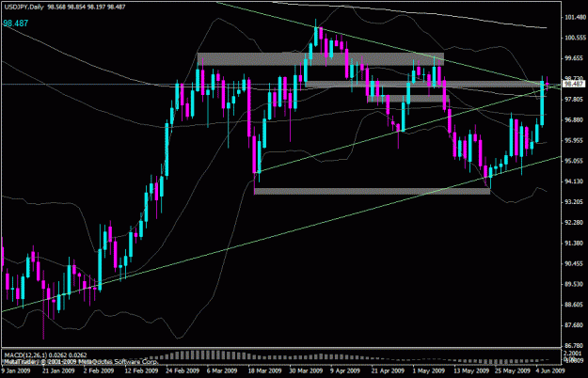Image resolution: width=588 pixels, height=378 pixels.
Task: Select the 91.380 price axis label
Action: click(575, 244)
